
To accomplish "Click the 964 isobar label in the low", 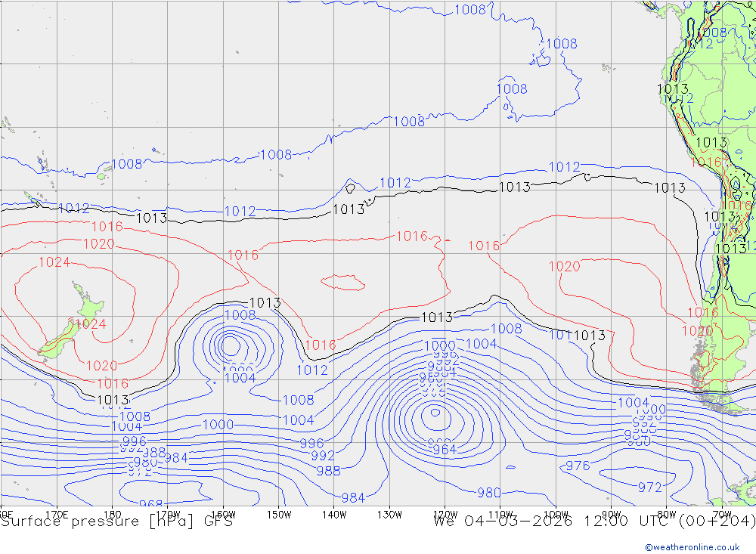I will pyautogui.click(x=445, y=450).
